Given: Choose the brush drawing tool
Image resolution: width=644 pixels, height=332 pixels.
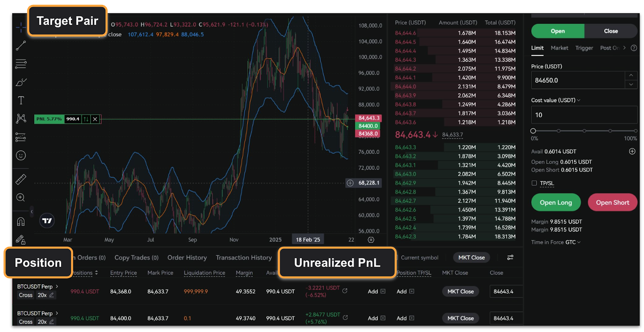Looking at the screenshot, I should [x=21, y=82].
